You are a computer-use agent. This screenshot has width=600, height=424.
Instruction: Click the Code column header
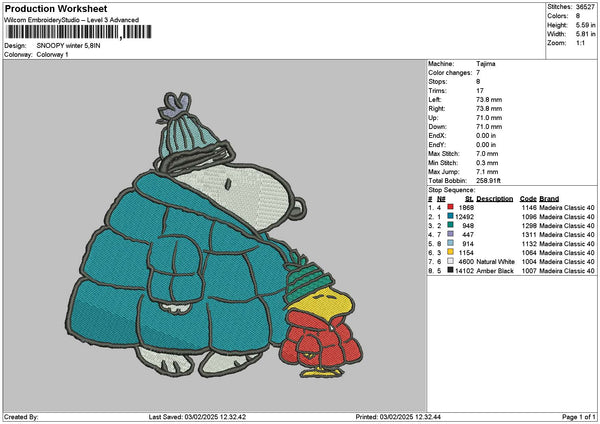(528, 199)
